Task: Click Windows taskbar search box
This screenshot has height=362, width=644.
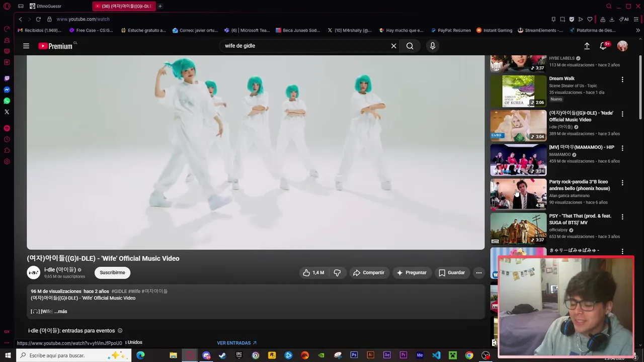Action: 74,355
